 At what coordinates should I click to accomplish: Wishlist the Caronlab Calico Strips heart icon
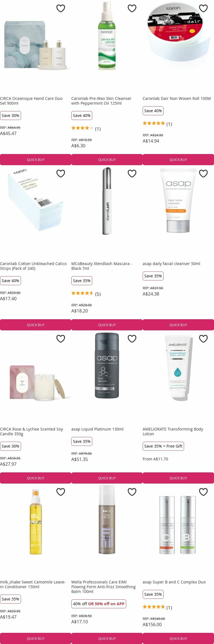tap(61, 173)
